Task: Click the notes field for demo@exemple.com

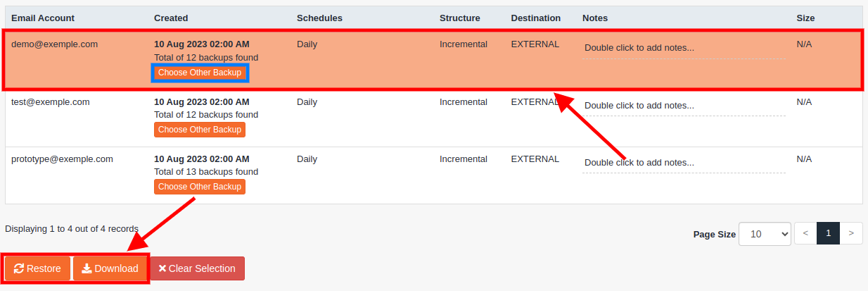Action: click(x=682, y=48)
